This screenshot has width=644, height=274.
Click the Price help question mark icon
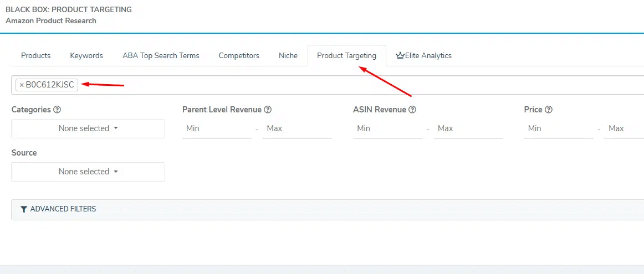pos(549,110)
